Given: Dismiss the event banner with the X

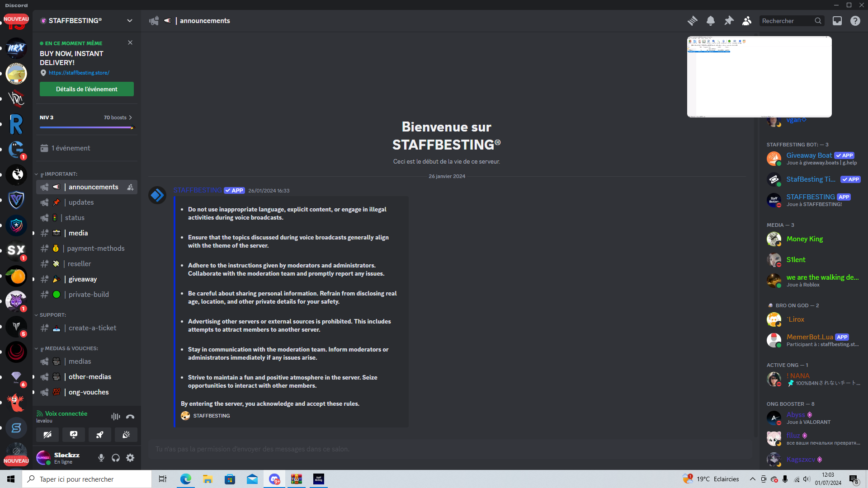Looking at the screenshot, I should coord(130,42).
